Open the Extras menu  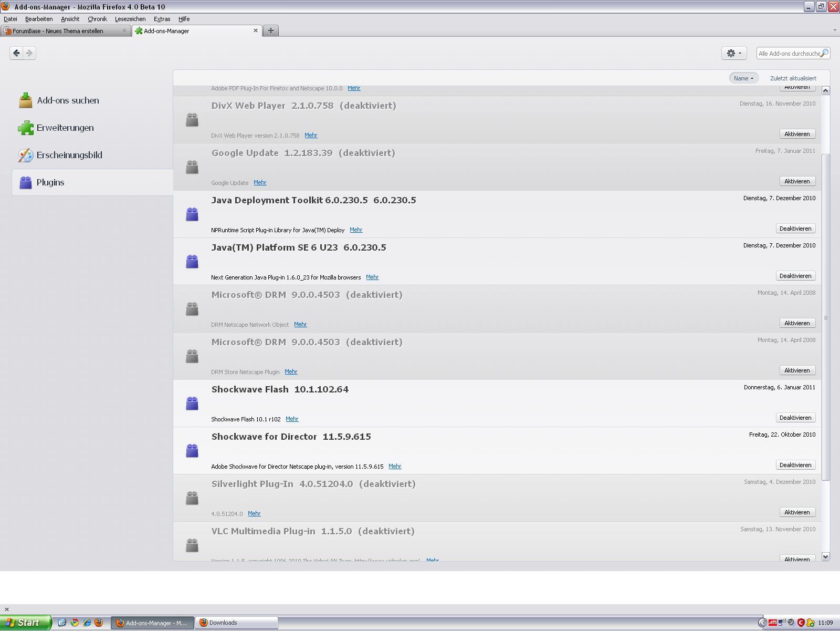[x=162, y=19]
